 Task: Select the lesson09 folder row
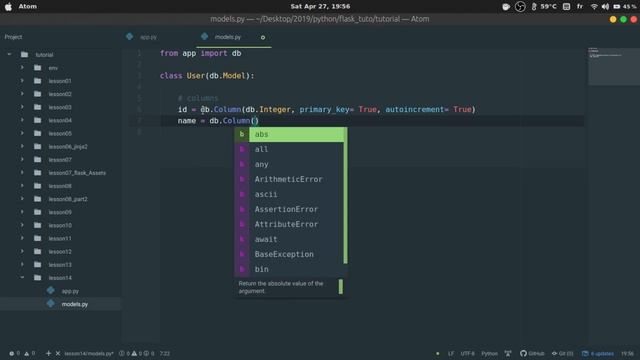60,212
